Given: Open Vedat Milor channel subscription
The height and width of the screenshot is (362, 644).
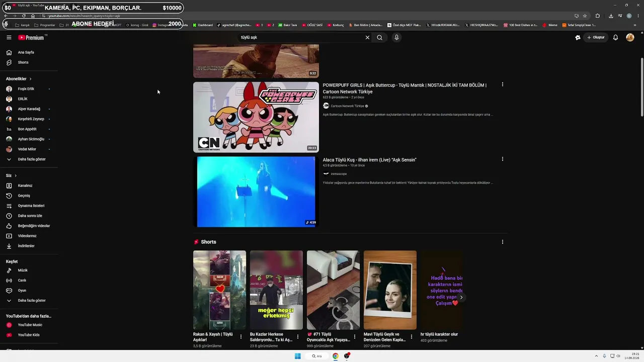Looking at the screenshot, I should click(x=27, y=149).
